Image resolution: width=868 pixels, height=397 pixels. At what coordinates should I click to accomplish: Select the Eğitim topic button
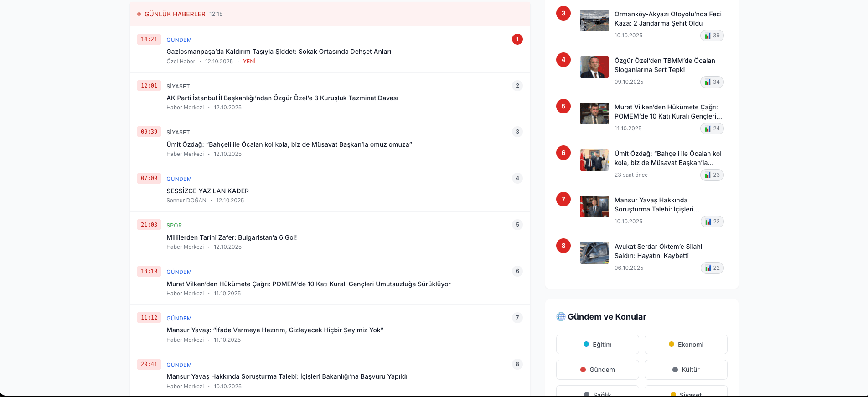597,345
